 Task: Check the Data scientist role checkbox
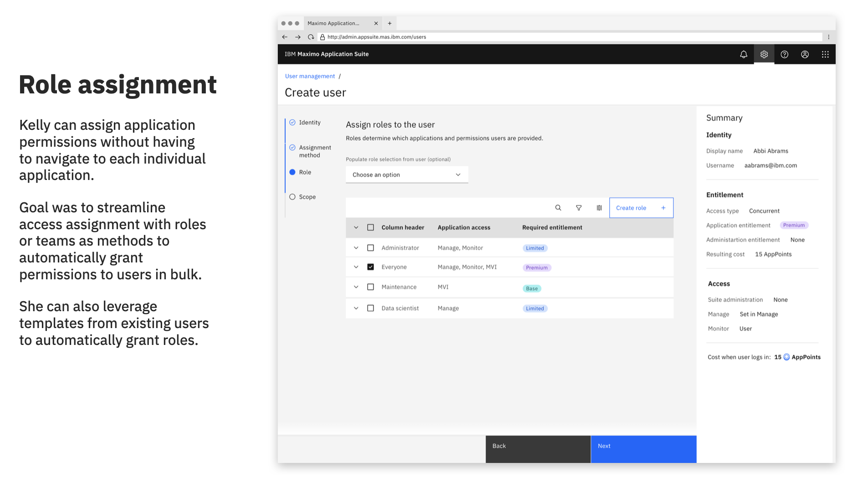pos(370,308)
